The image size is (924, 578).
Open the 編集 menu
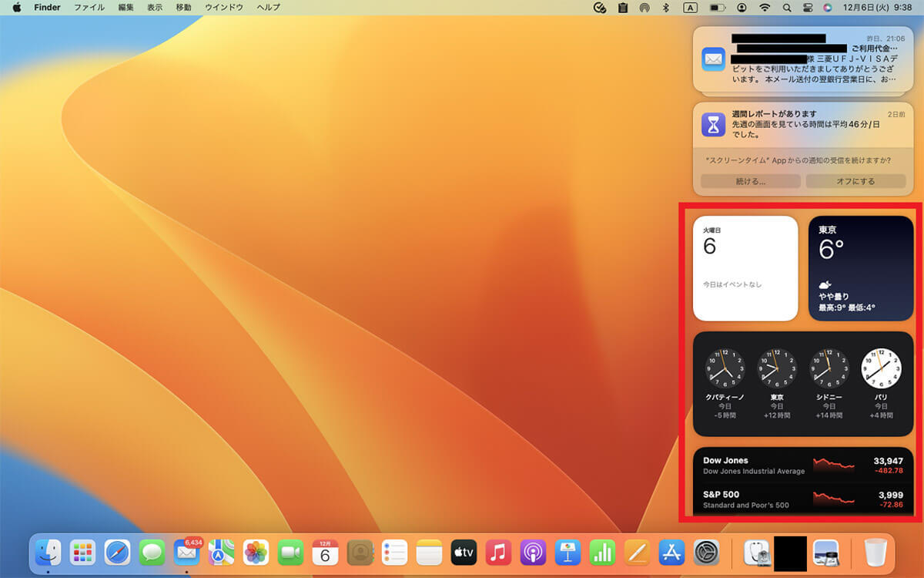click(x=126, y=7)
